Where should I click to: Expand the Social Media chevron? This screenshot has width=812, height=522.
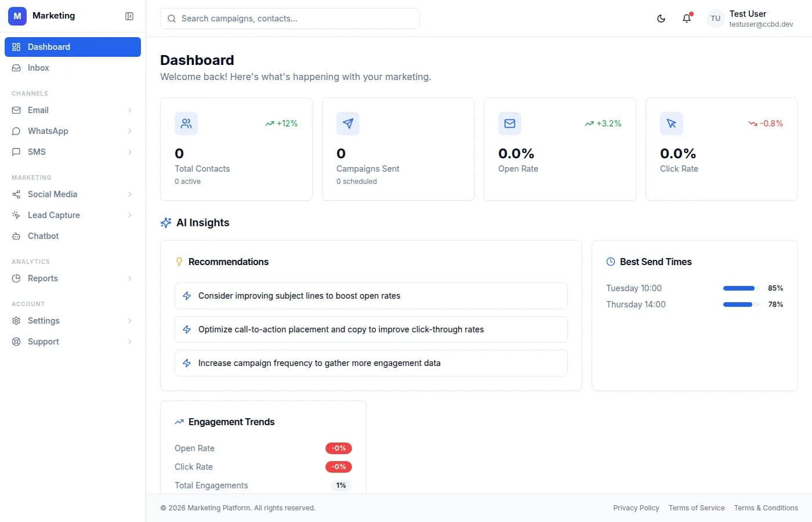pyautogui.click(x=130, y=194)
